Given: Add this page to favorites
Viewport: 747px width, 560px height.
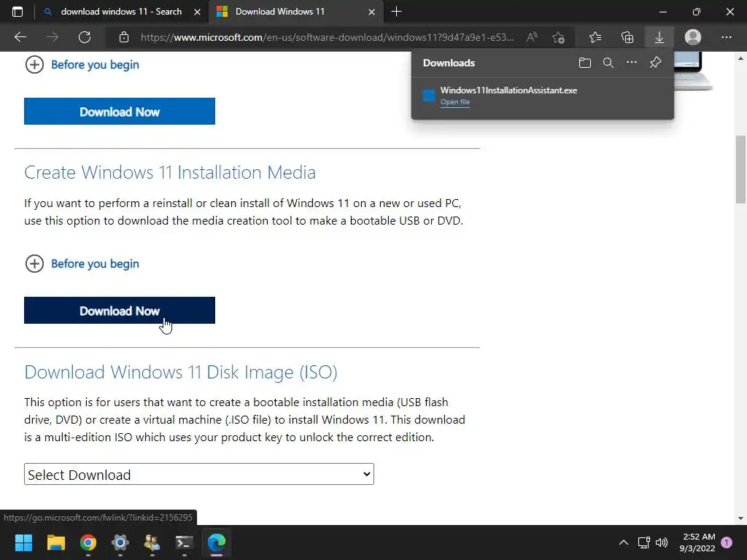Looking at the screenshot, I should [558, 37].
